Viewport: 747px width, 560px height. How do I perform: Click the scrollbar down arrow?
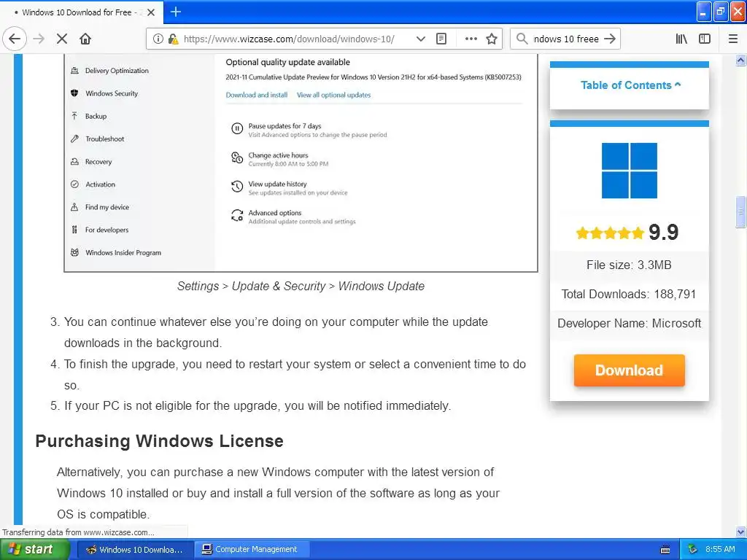(x=740, y=532)
